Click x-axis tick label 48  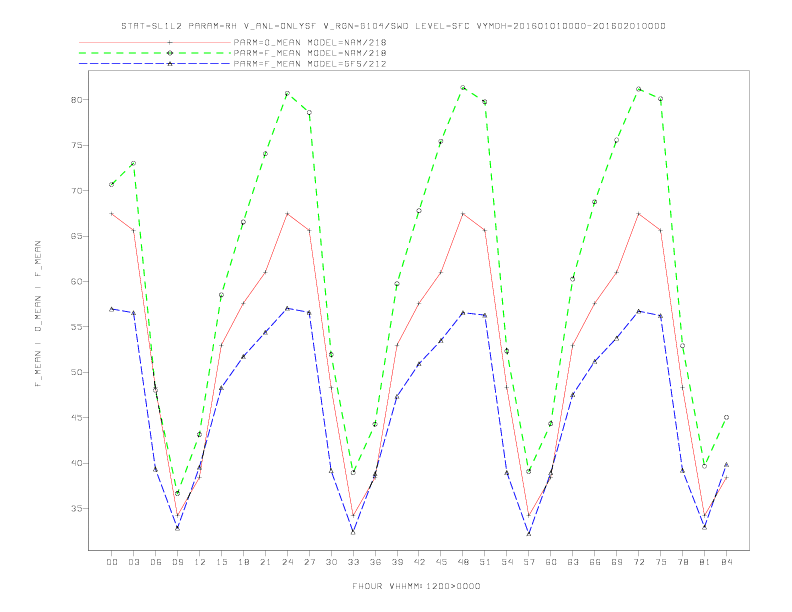coord(463,562)
